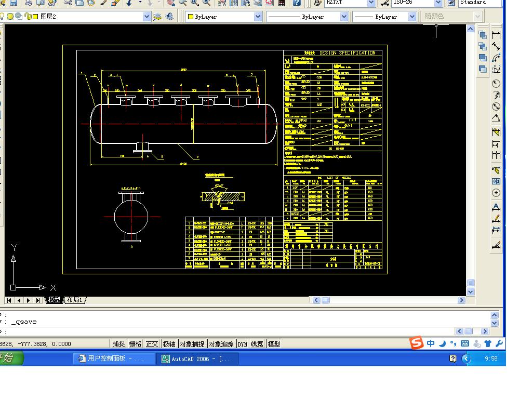This screenshot has height=399, width=532.
Task: Toggle DYN dynamic input button
Action: click(242, 344)
